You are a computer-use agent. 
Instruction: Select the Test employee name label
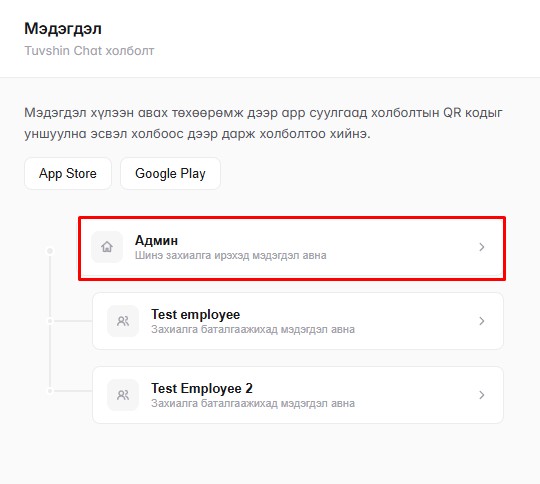tap(196, 314)
